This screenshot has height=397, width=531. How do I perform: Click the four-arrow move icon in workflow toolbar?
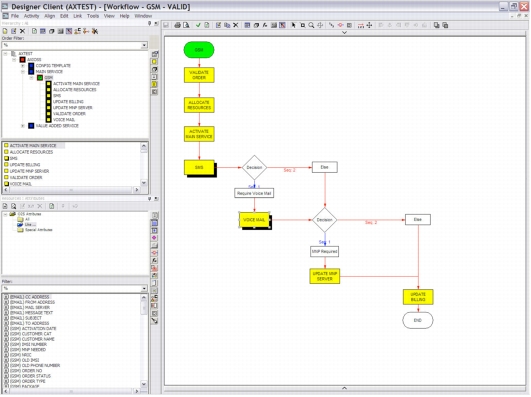(369, 25)
